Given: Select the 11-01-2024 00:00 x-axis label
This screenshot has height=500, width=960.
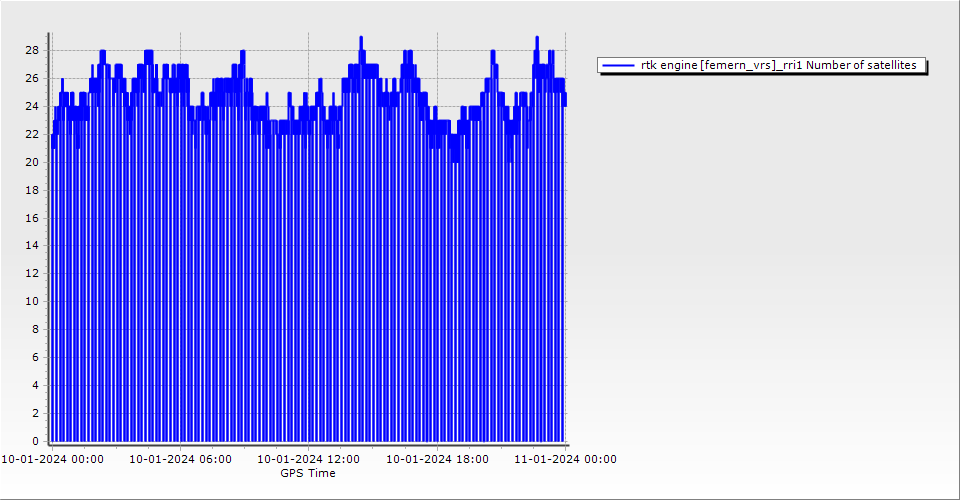Looking at the screenshot, I should pyautogui.click(x=565, y=460).
